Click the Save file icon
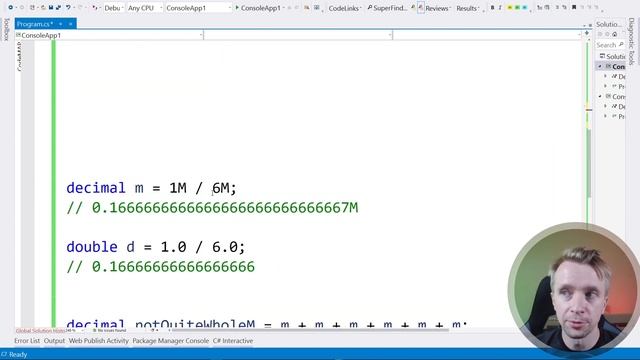This screenshot has width=640, height=360. (51, 7)
